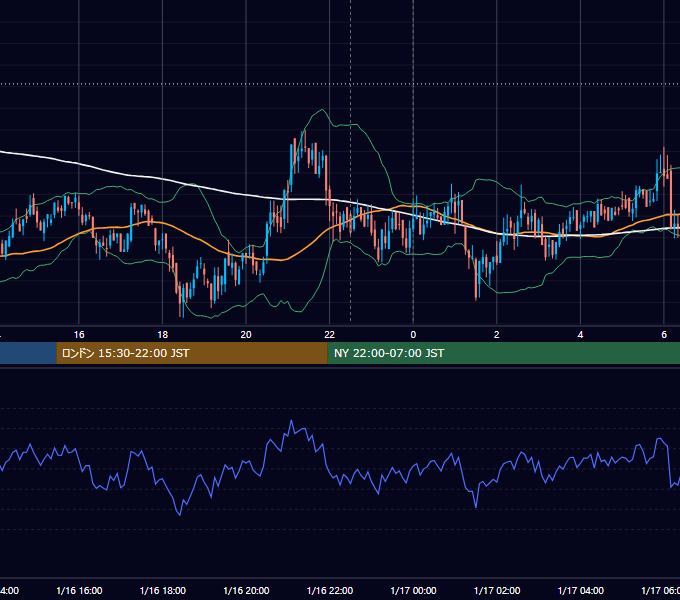
Task: Click hour label 20 on price chart axis
Action: [x=246, y=335]
